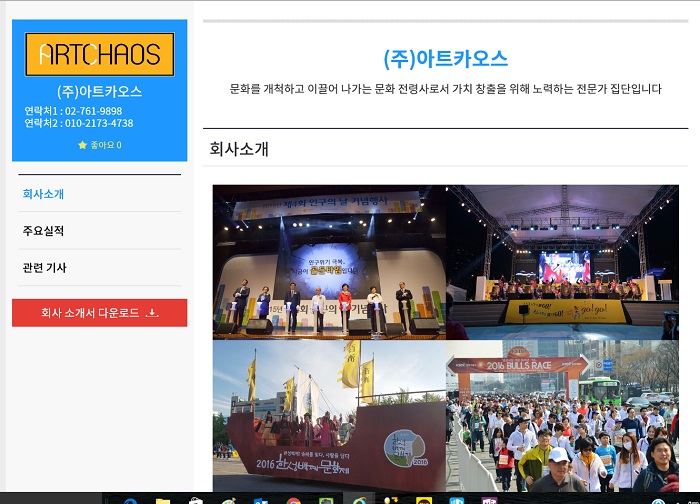
Task: Click the 회사소개 section heading in main content
Action: click(239, 149)
